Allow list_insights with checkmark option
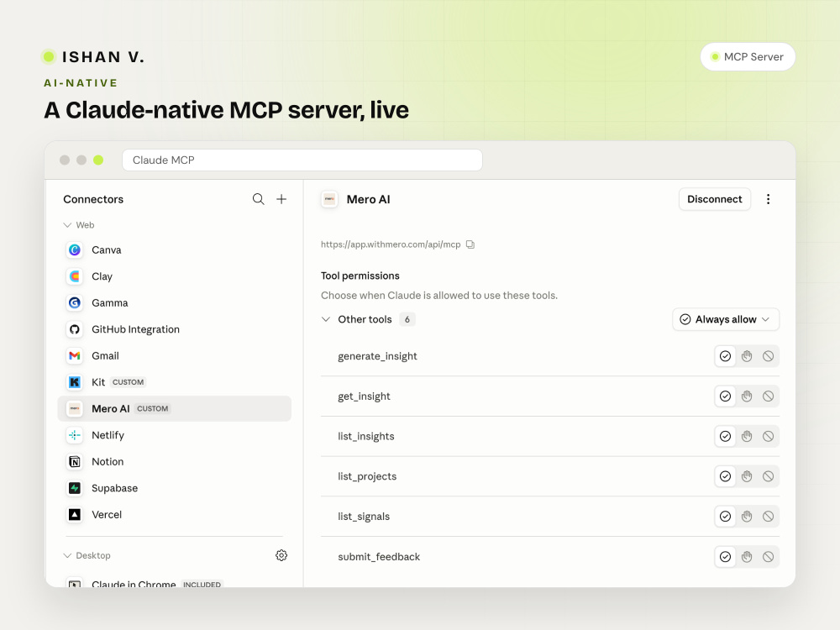840x630 pixels. [726, 437]
